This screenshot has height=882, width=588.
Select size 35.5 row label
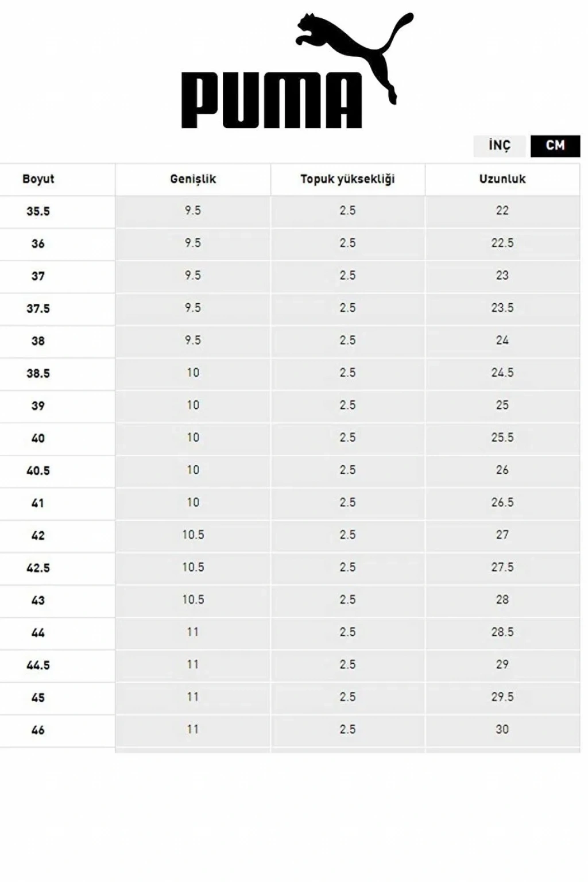click(38, 211)
